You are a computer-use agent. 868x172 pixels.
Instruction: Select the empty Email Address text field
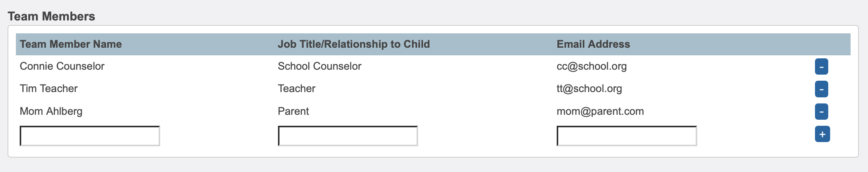[626, 136]
